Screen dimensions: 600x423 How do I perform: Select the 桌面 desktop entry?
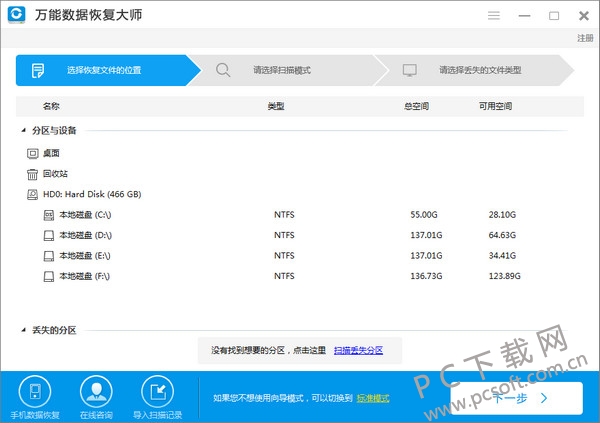(x=51, y=153)
